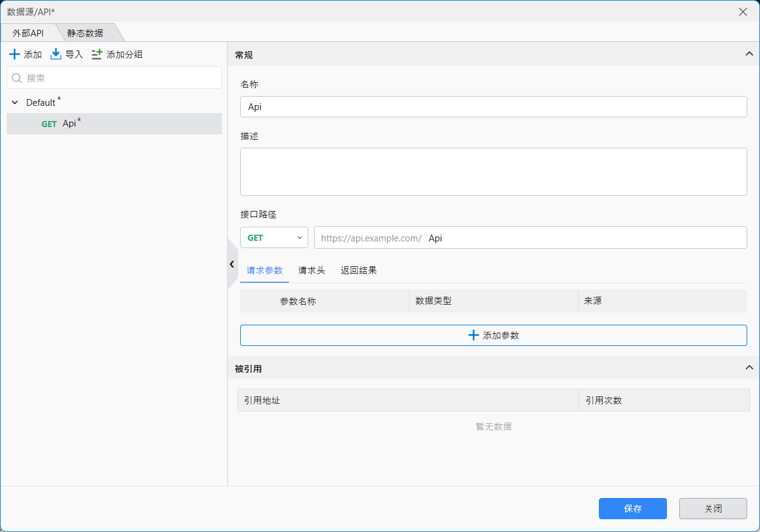
Task: Click into the 描述 text area
Action: point(493,171)
